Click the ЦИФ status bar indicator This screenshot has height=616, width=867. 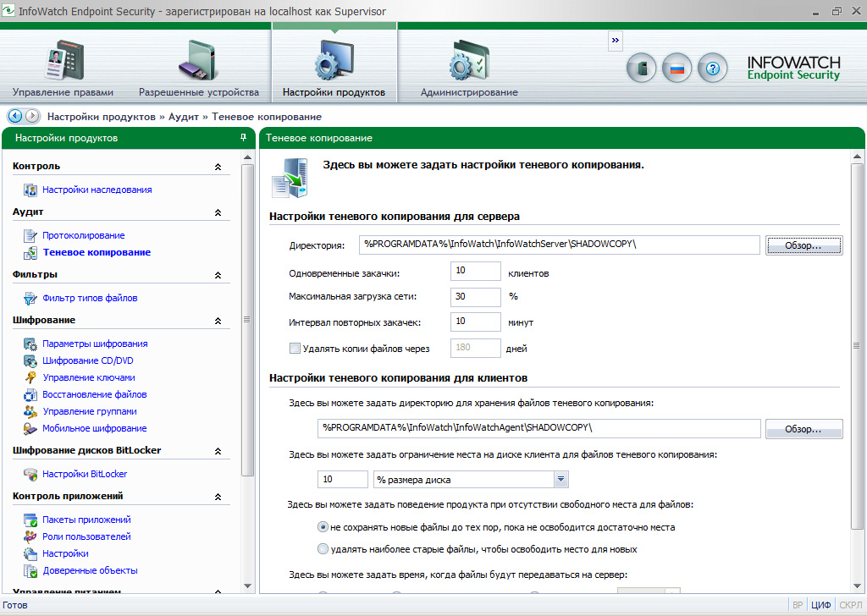coord(821,605)
